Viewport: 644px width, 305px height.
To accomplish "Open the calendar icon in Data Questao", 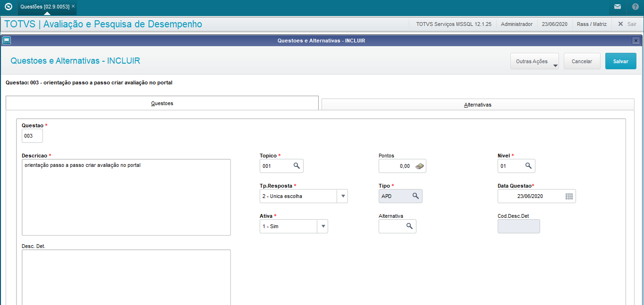I will click(569, 196).
